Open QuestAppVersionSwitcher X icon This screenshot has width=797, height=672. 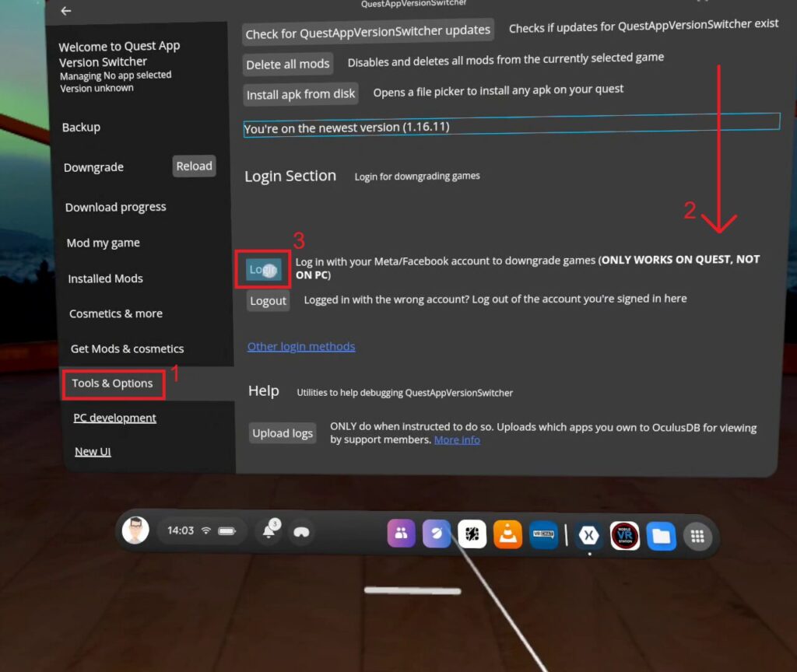pos(589,535)
